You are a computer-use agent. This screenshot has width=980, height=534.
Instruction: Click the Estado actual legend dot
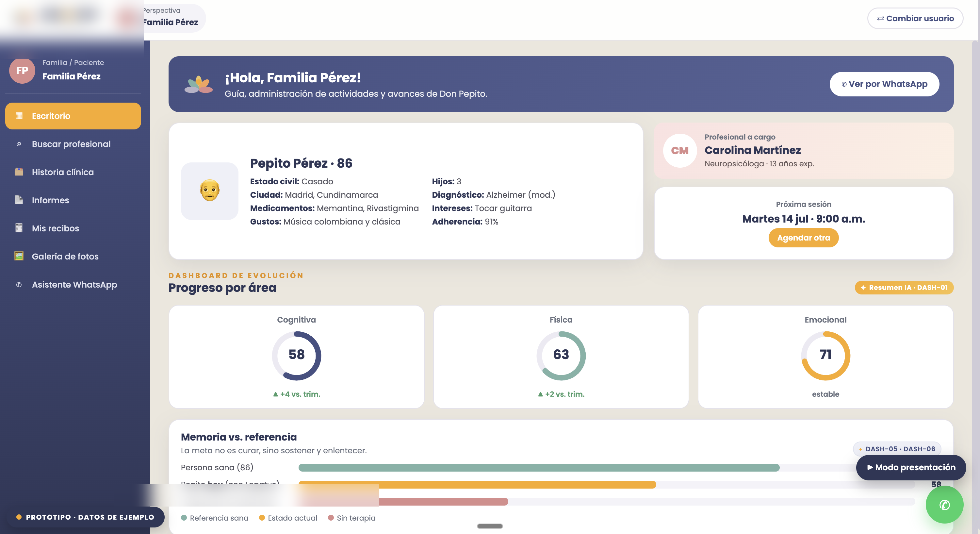point(262,518)
